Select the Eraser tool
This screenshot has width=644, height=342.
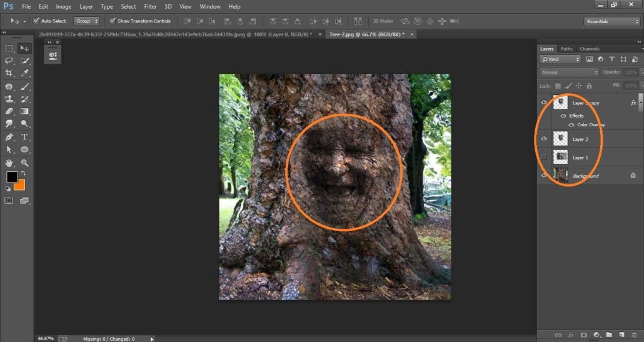(9, 111)
